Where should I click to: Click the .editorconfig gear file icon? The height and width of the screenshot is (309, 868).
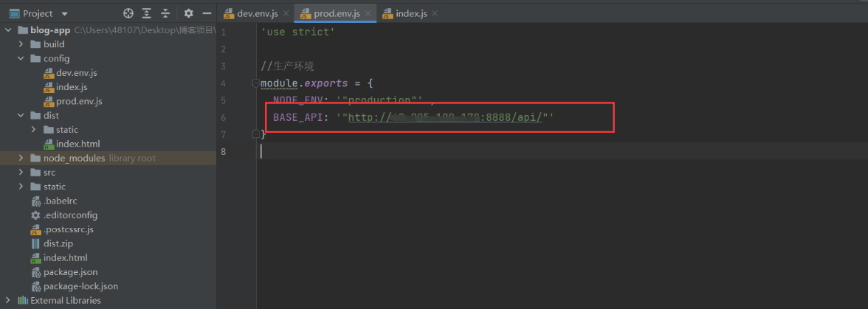coord(35,215)
